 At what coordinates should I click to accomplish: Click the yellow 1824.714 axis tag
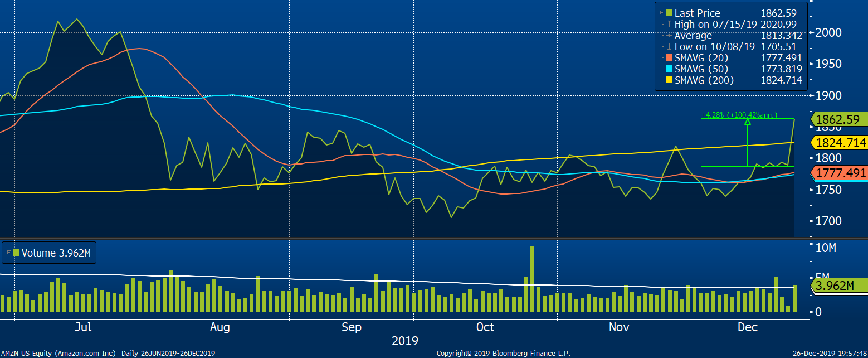tap(838, 143)
